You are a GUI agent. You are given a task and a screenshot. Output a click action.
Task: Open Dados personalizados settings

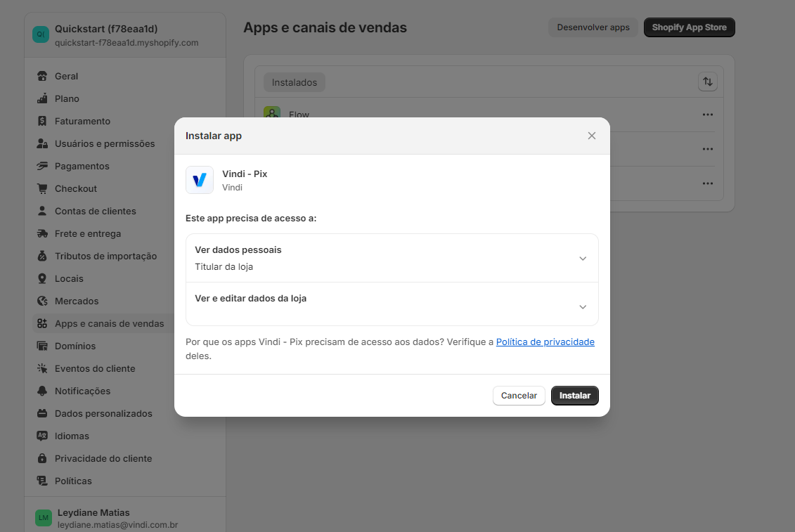pos(103,413)
